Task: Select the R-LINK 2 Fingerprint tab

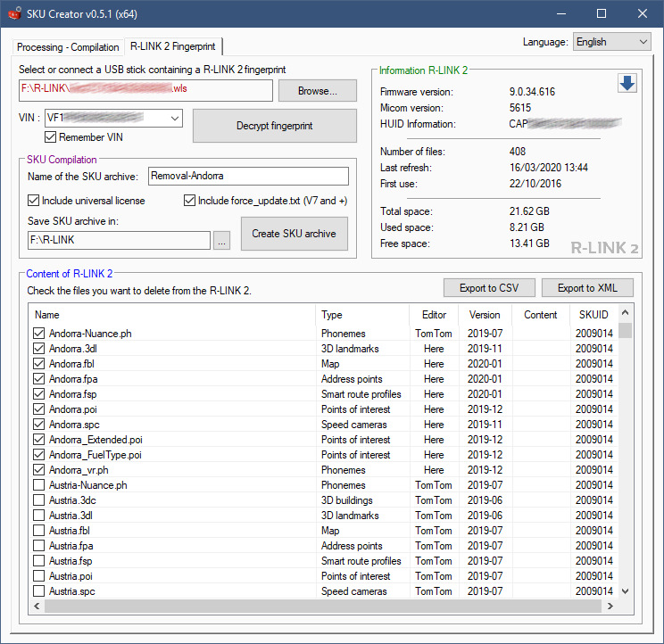Action: point(173,46)
